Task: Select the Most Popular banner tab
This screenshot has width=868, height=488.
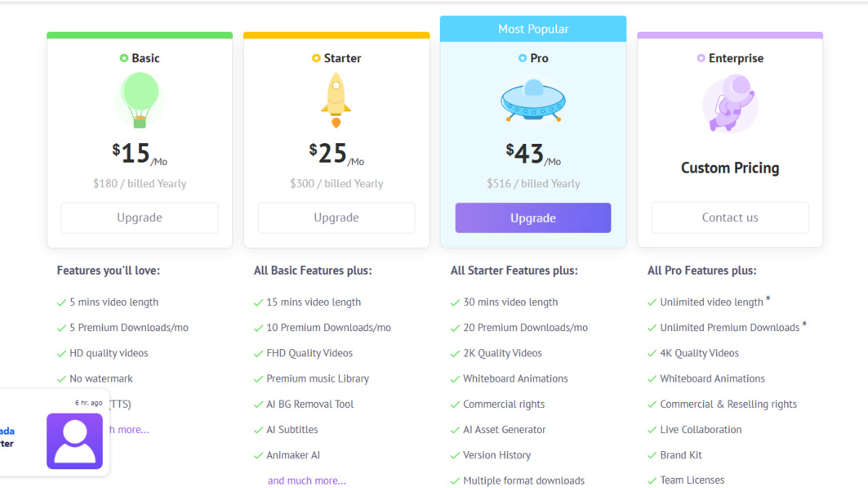Action: point(533,29)
